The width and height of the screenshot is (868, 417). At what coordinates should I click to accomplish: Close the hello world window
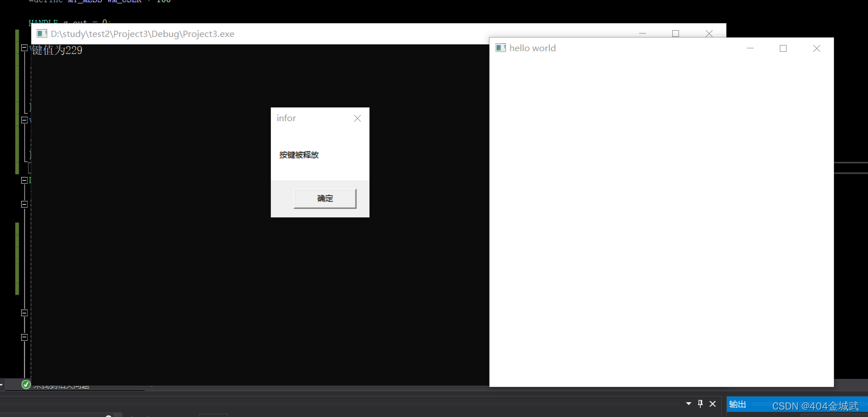pos(817,48)
